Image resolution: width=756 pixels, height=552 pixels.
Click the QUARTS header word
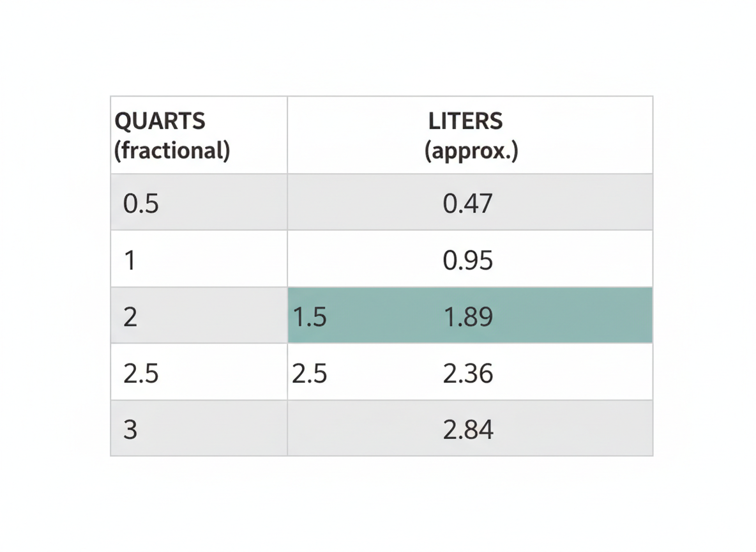tap(160, 121)
